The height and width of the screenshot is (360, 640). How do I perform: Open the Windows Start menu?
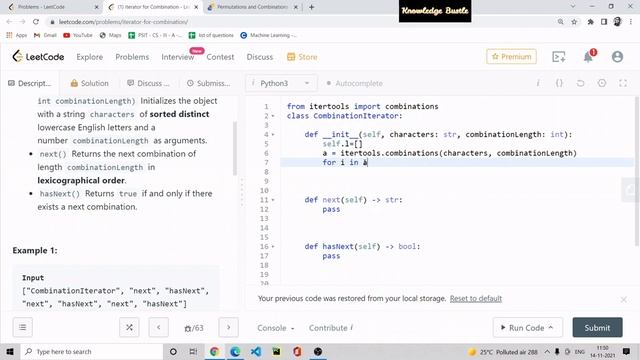coord(10,351)
